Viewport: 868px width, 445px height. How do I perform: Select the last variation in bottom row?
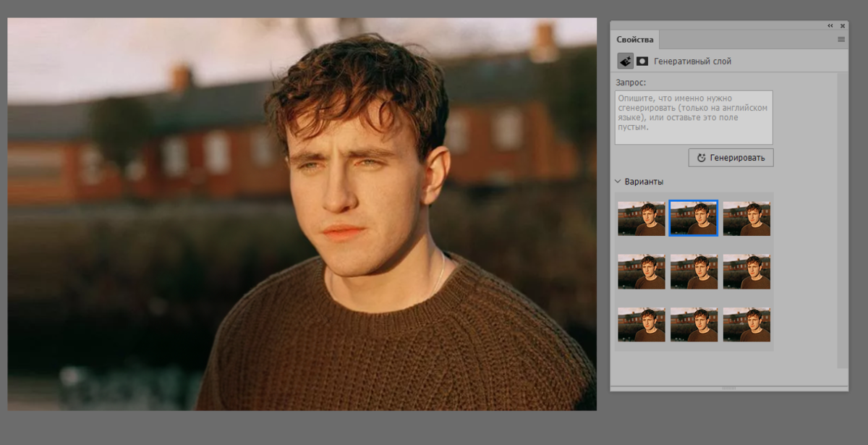point(746,324)
